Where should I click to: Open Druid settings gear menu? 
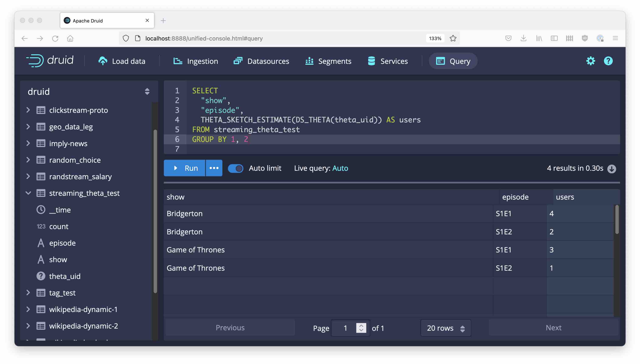coord(591,61)
